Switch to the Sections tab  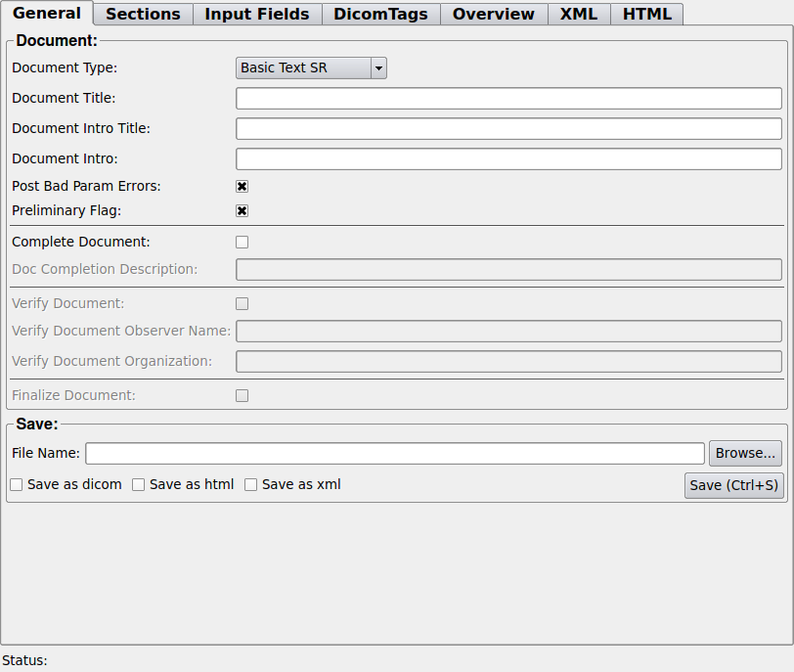[x=143, y=15]
